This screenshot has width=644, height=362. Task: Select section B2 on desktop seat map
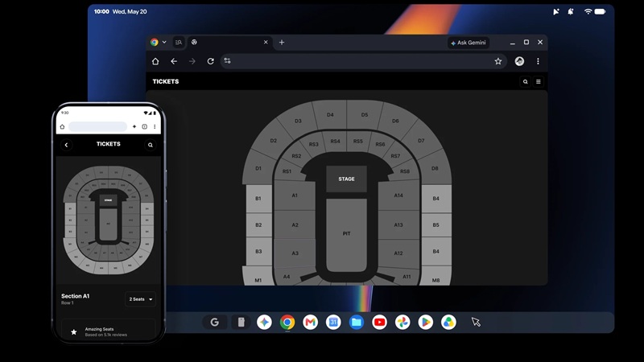click(x=258, y=225)
